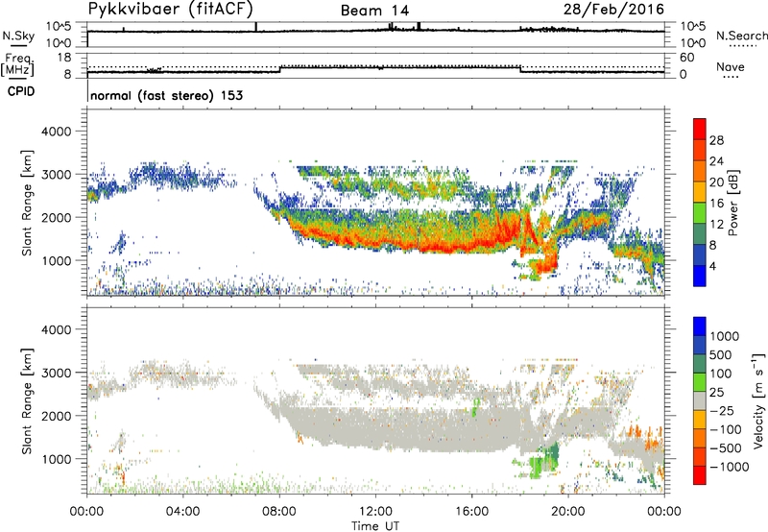The image size is (768, 532).
Task: Click the 08:00 time axis tick label
Action: (279, 512)
